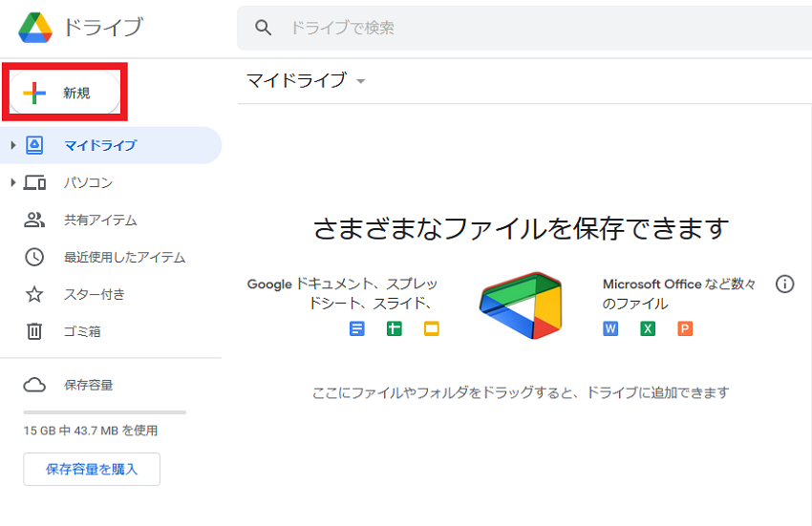The width and height of the screenshot is (812, 526).
Task: Expand the マイドライブ tree arrow
Action: pos(13,145)
